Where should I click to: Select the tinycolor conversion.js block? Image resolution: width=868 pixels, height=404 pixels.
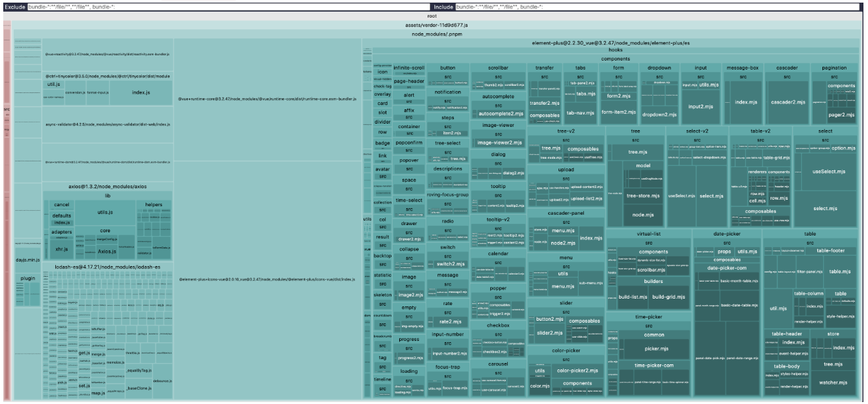coord(75,92)
